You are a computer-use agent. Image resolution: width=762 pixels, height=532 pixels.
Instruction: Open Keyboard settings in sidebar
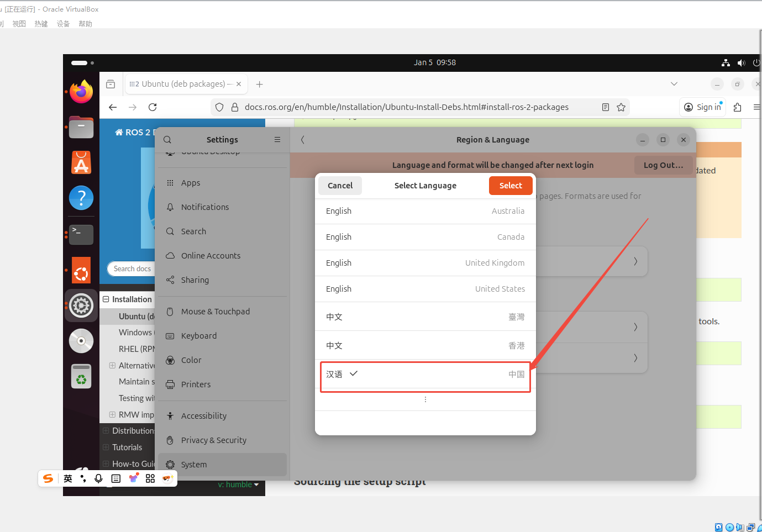tap(198, 336)
